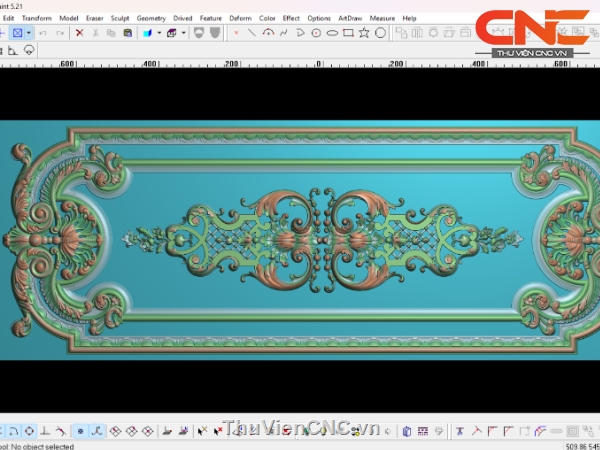Screen dimensions: 600x450
Task: Click the red X delete icon
Action: tap(80, 33)
